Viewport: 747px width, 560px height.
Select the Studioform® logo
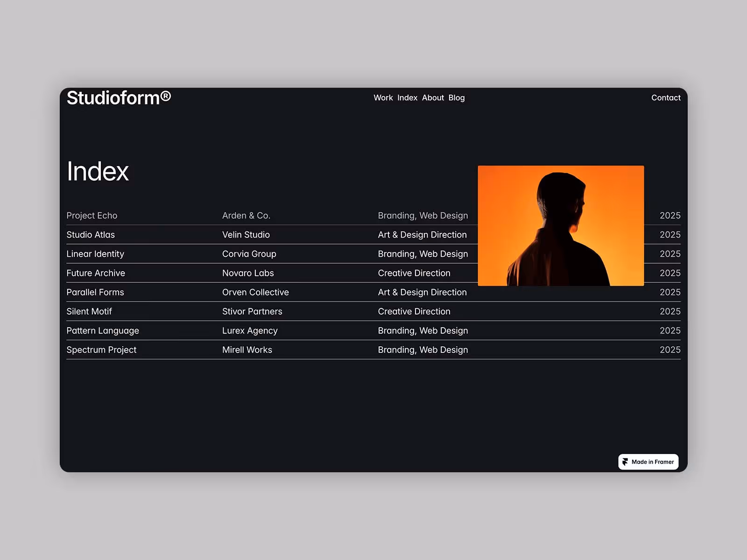(x=119, y=98)
